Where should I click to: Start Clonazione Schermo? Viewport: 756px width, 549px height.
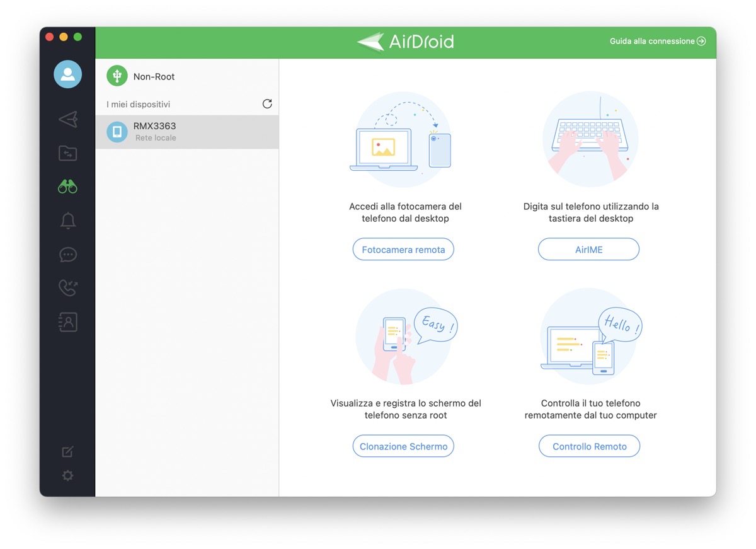click(x=403, y=446)
